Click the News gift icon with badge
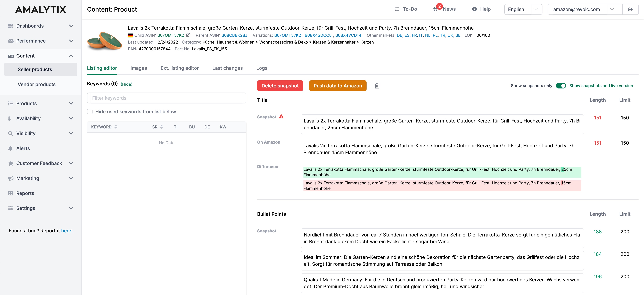This screenshot has height=295, width=644. click(x=436, y=9)
